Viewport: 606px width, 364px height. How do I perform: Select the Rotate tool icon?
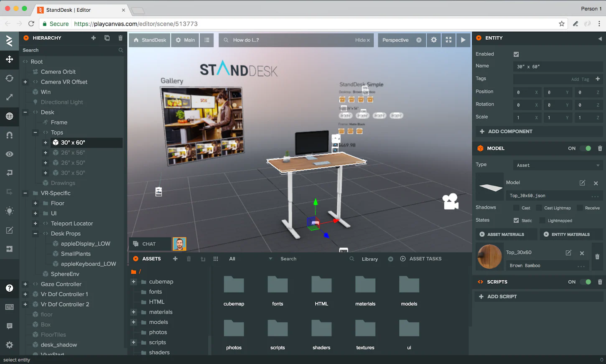point(9,78)
